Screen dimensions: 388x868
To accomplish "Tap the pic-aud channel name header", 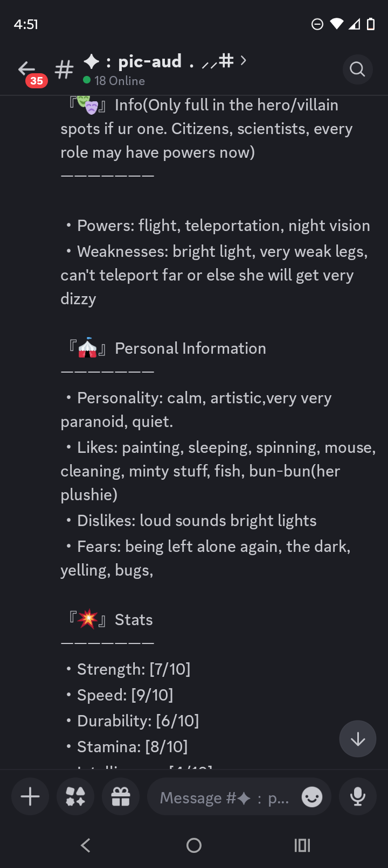I will tap(150, 61).
